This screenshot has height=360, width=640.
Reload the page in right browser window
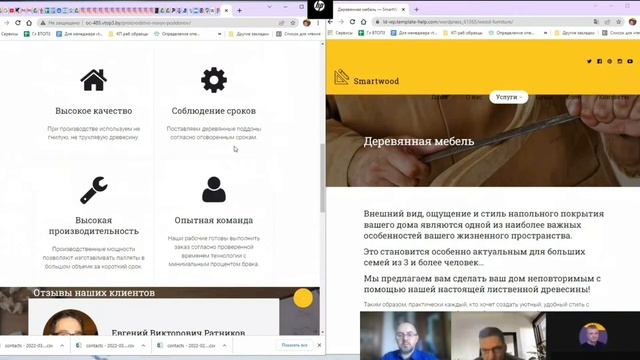coord(352,22)
